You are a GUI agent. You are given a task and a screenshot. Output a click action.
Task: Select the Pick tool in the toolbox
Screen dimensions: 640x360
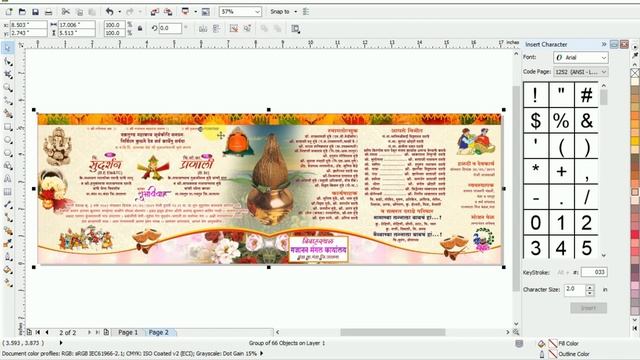click(x=8, y=49)
